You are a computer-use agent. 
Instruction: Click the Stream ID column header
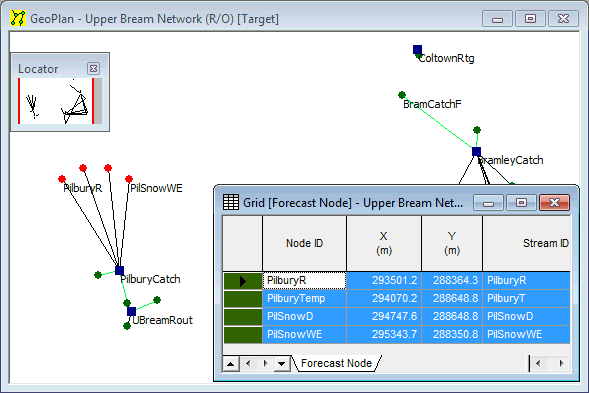pos(527,243)
